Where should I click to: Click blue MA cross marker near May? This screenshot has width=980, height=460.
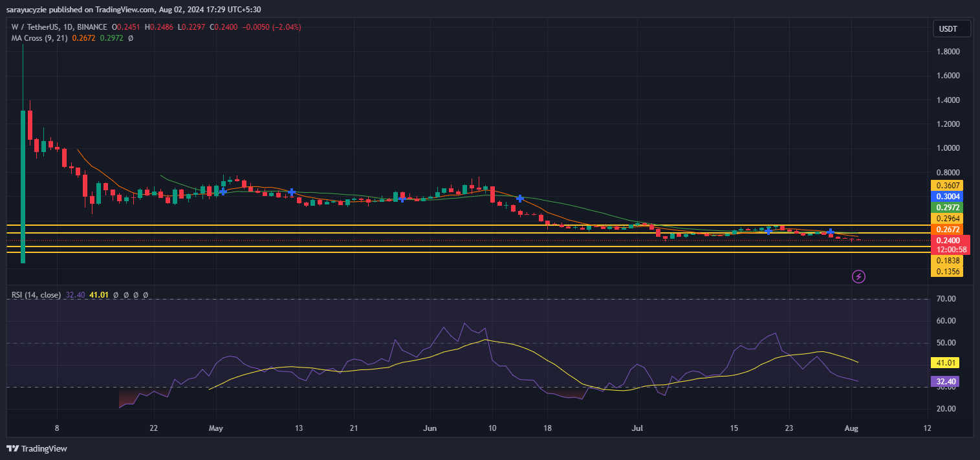223,192
